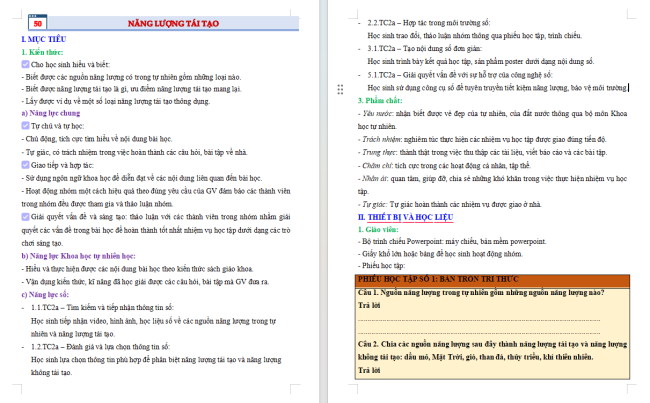Click the six-dot paragraph drag handle
The width and height of the screenshot is (650, 403).
340,90
